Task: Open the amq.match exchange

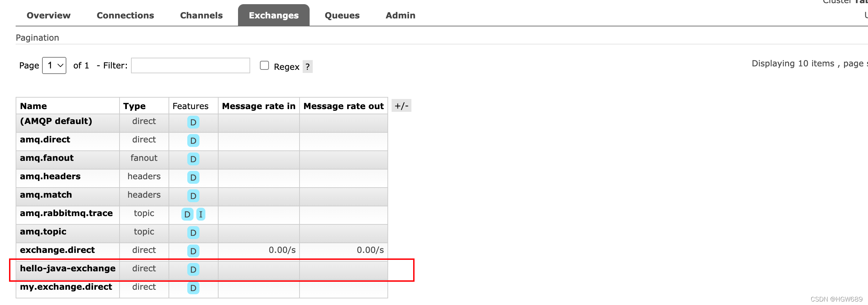Action: (x=46, y=195)
